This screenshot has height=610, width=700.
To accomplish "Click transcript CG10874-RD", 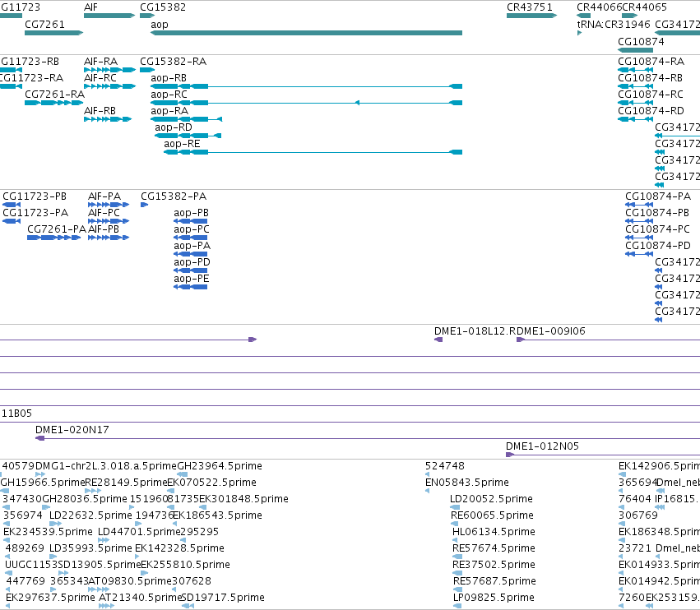I will 636,119.
